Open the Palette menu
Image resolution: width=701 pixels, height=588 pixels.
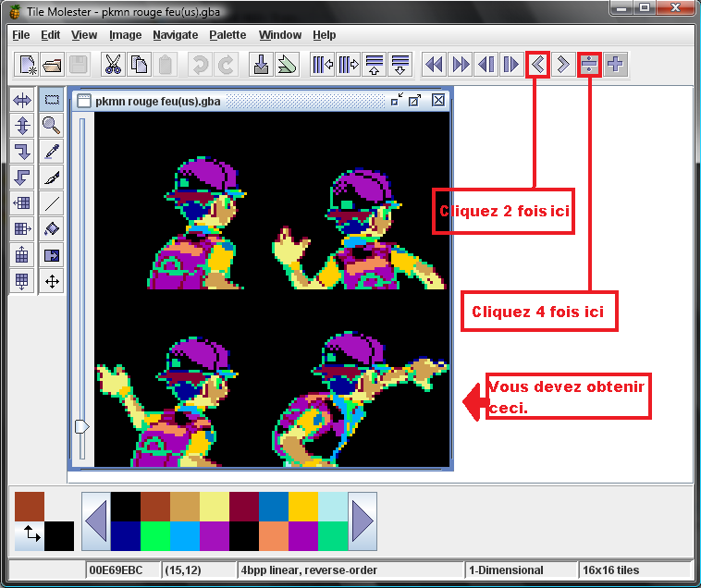coord(228,35)
